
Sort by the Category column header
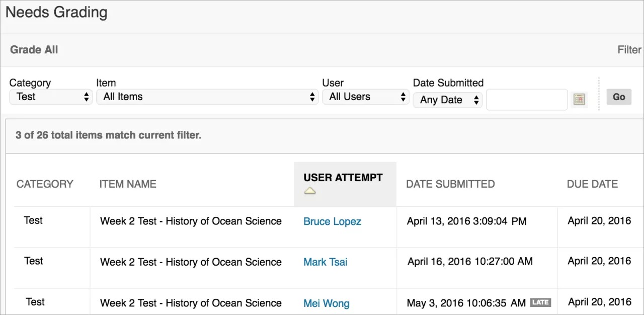45,184
